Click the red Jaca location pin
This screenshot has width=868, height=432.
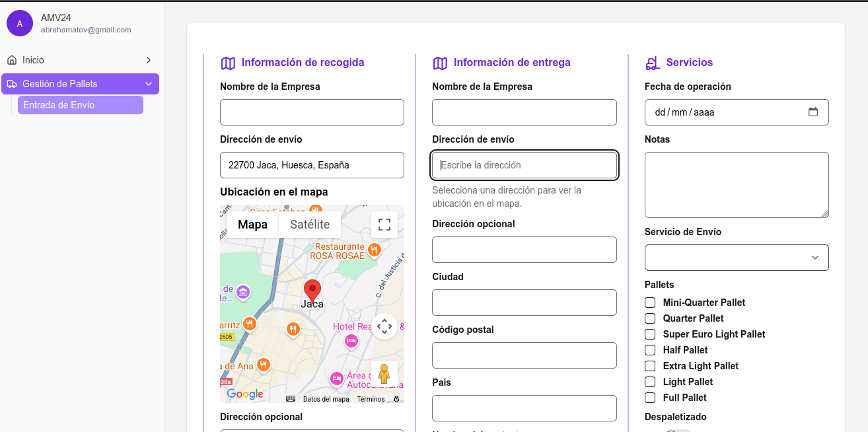coord(312,291)
